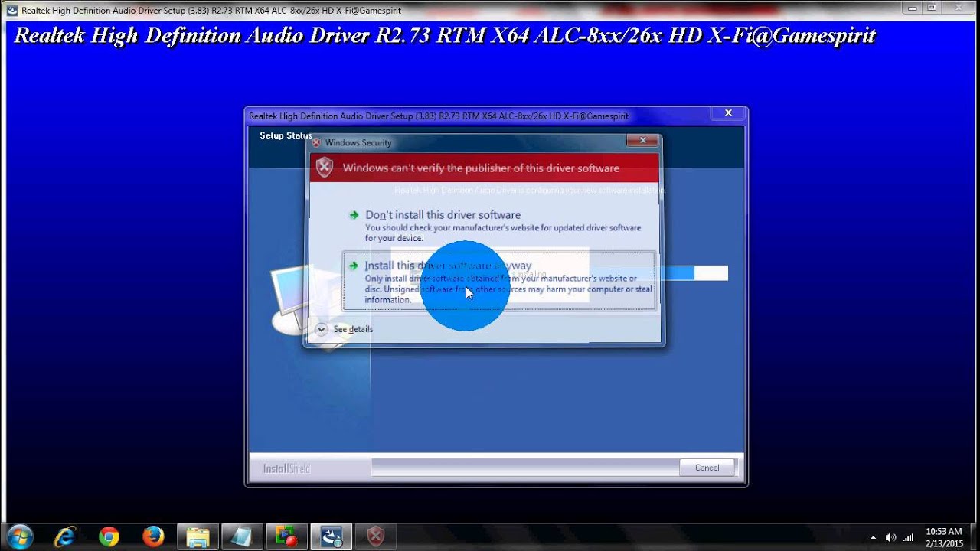
Task: Launch Google Chrome from taskbar
Action: click(109, 536)
